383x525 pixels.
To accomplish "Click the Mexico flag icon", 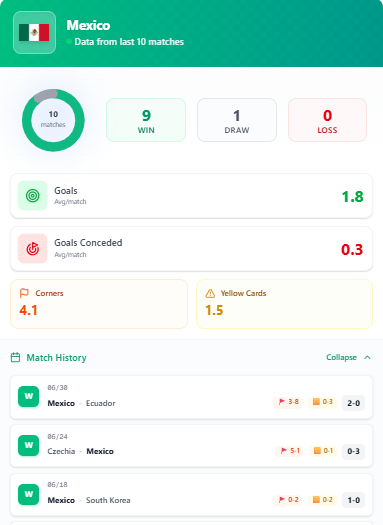I will click(x=34, y=32).
